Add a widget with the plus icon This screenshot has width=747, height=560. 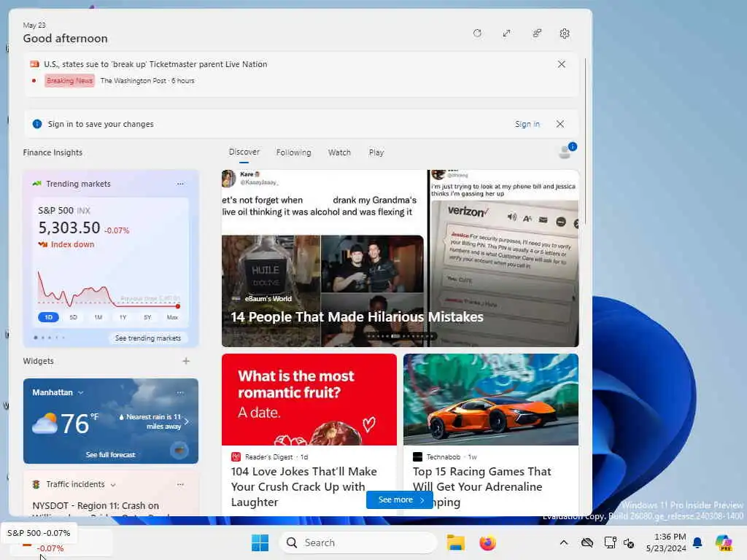[186, 361]
